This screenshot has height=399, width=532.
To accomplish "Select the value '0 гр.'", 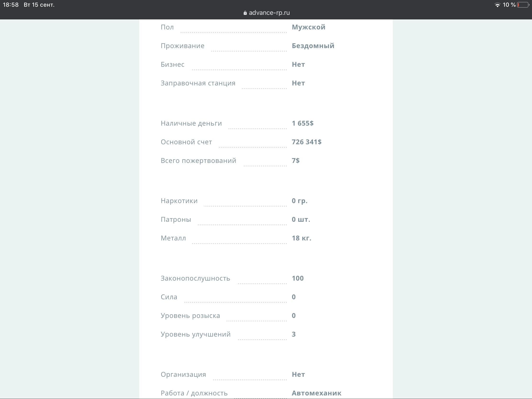I will point(300,201).
